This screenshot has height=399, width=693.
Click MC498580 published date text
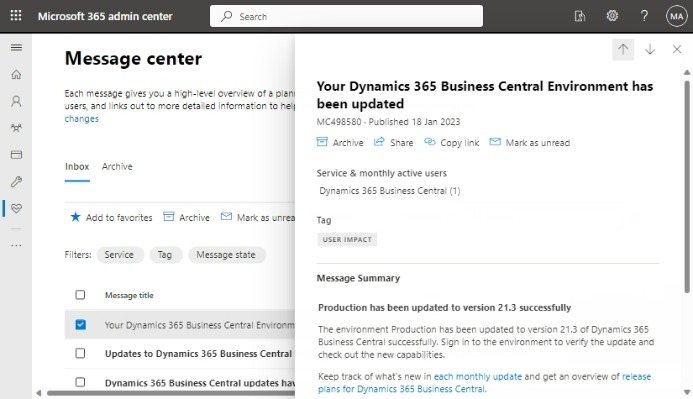388,122
